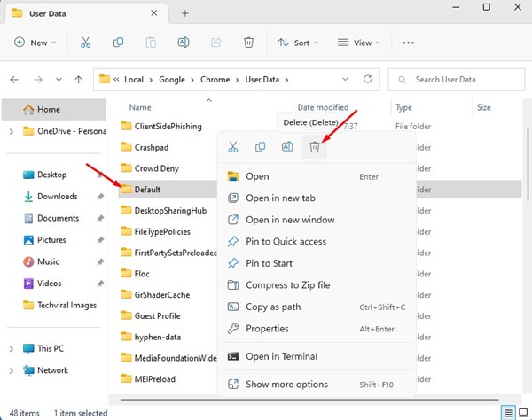The width and height of the screenshot is (532, 420).
Task: Expand the Network tree node
Action: [x=12, y=370]
